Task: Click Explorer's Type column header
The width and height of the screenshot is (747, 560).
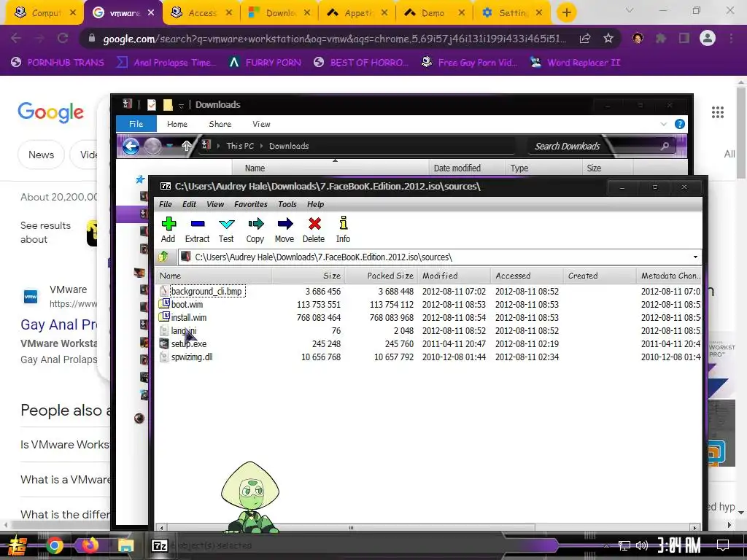Action: click(x=543, y=168)
